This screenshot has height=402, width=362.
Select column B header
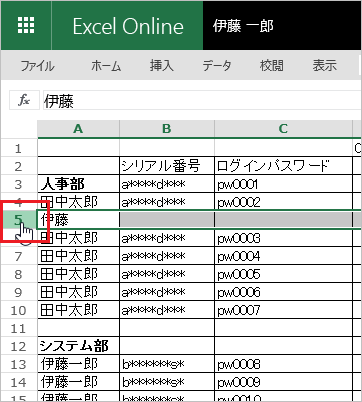click(x=167, y=129)
